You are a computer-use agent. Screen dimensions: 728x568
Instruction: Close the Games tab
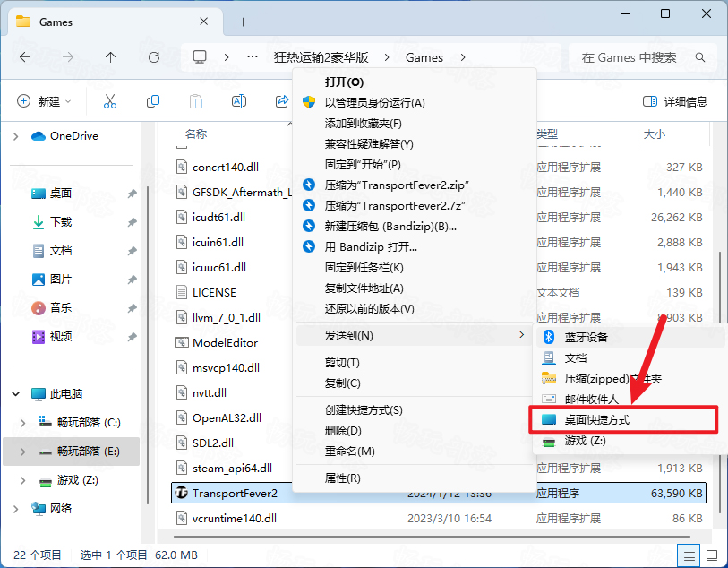203,22
